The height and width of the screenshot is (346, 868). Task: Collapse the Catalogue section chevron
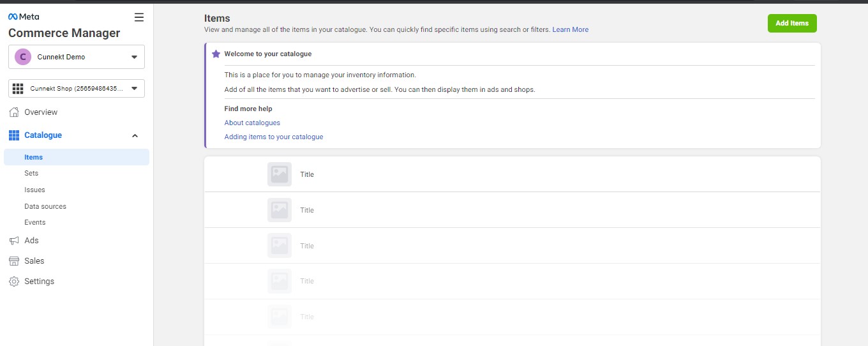click(135, 135)
